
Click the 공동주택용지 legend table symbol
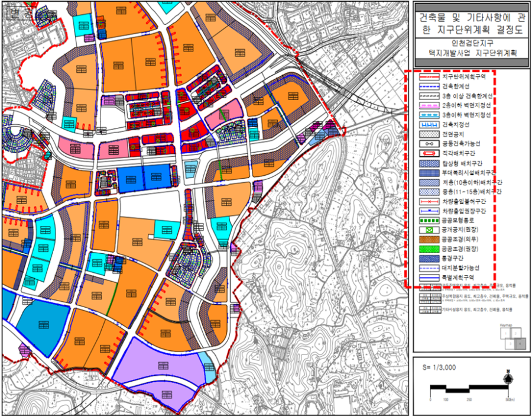pos(430,288)
